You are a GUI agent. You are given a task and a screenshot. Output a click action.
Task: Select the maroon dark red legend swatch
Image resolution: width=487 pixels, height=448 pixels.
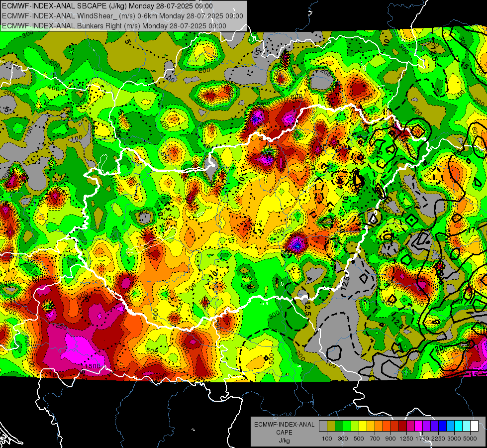[x=402, y=426]
